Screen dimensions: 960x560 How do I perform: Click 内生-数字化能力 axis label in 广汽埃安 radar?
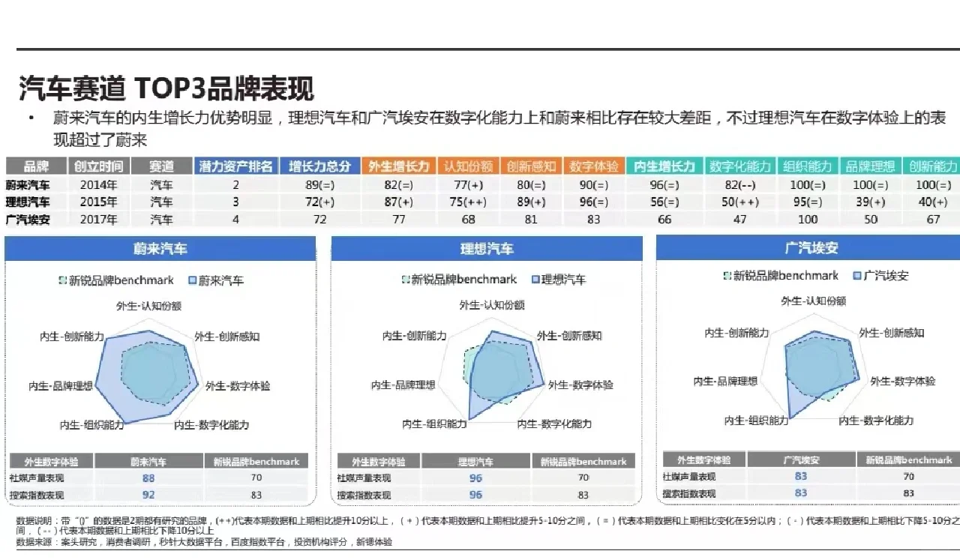pos(876,421)
